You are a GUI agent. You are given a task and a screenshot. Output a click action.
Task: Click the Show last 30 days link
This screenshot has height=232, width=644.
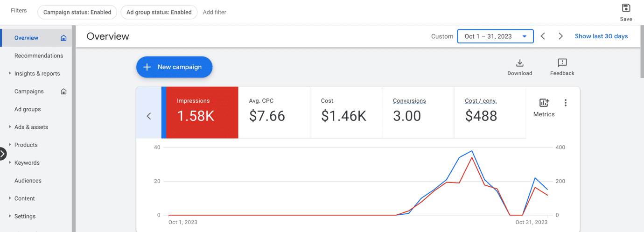coord(601,36)
